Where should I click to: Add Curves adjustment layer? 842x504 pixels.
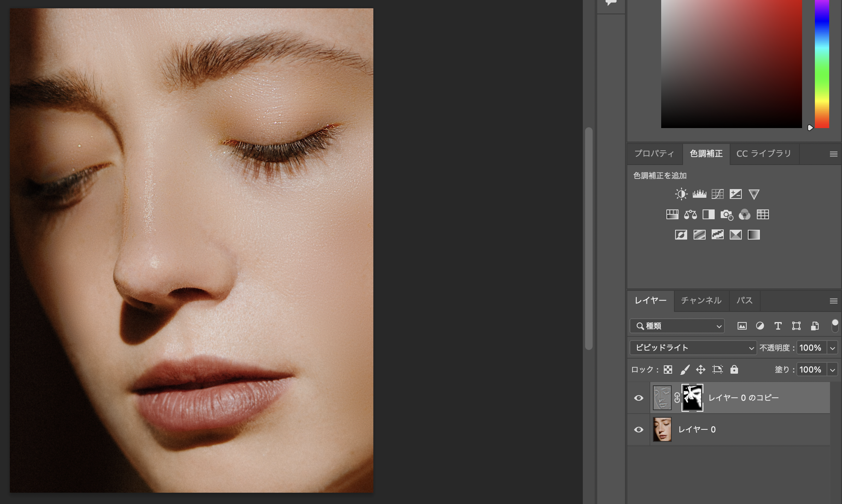717,194
